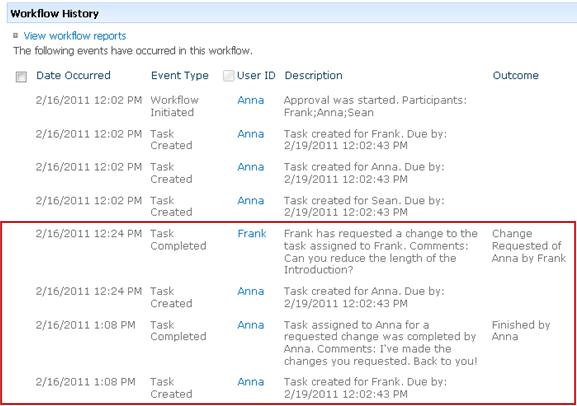This screenshot has height=406, width=577.
Task: Select the Workflow History section title
Action: click(x=54, y=14)
